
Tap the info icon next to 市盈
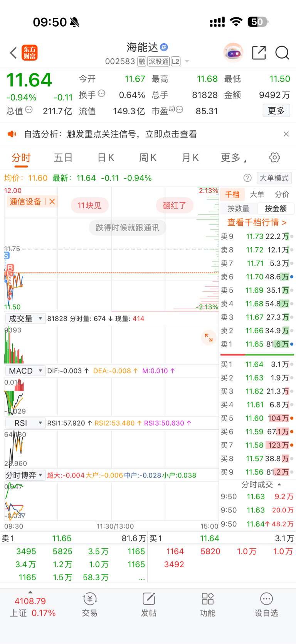[x=179, y=110]
